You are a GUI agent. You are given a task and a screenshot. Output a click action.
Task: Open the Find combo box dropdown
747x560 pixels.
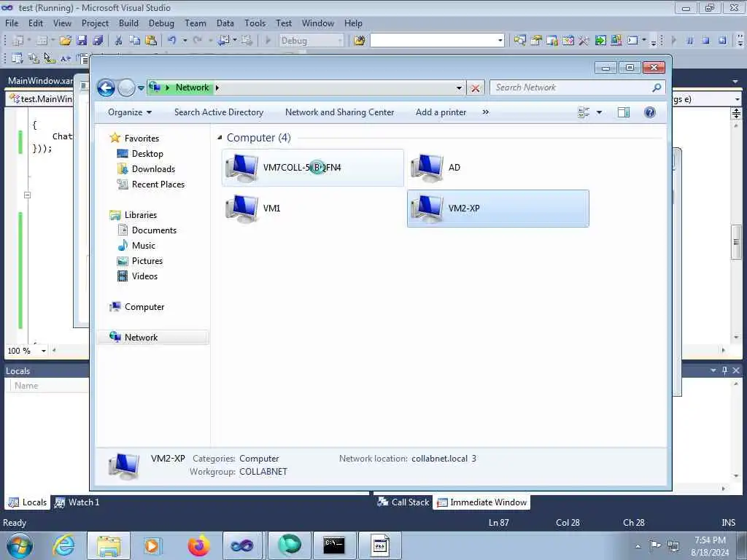pos(500,41)
